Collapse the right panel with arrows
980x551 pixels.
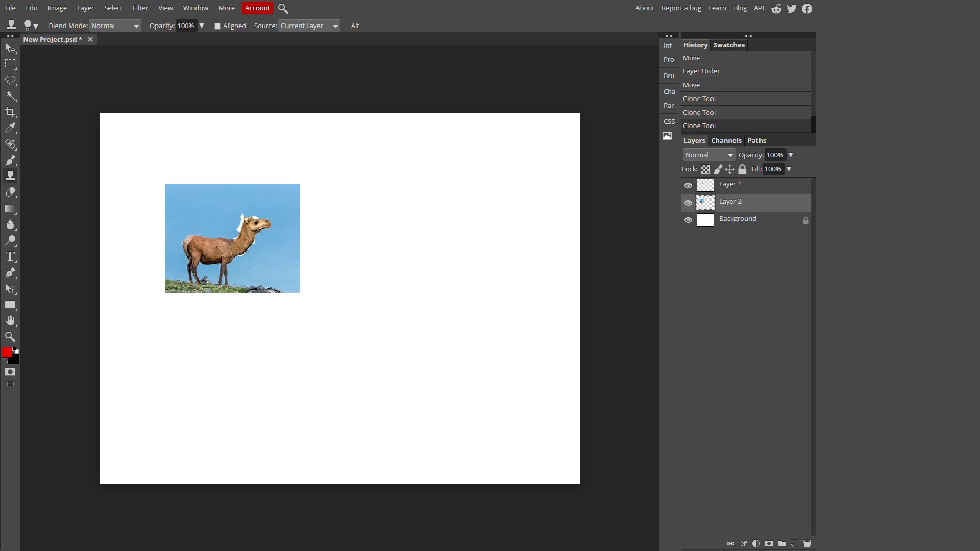click(x=748, y=36)
